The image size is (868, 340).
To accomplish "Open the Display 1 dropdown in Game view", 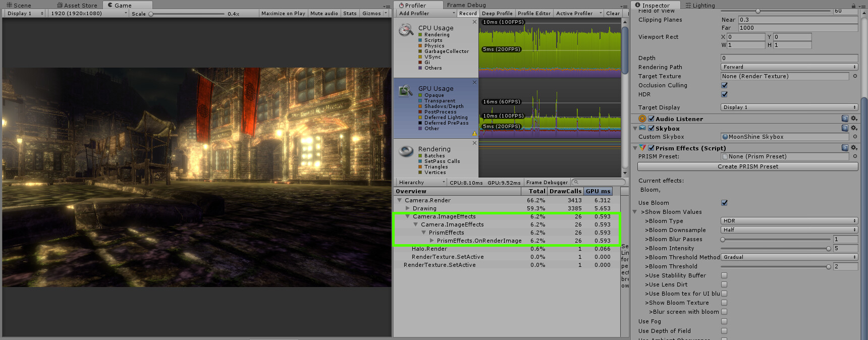I will pyautogui.click(x=25, y=14).
